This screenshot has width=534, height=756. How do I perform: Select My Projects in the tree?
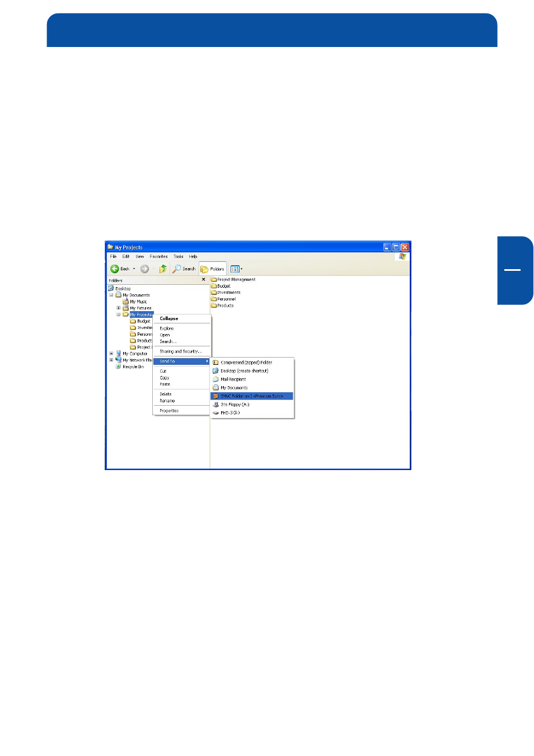[x=140, y=314]
